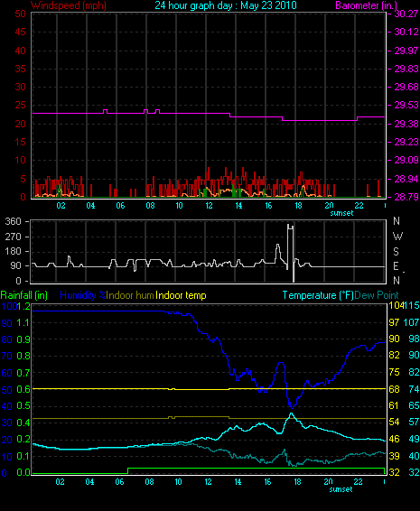Click the Temperature (°F) legend label
This screenshot has height=511, width=420.
(318, 295)
